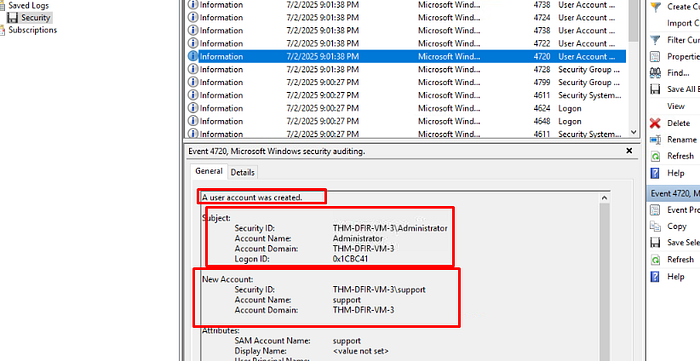Click the Help icon above the Event 4720 section
This screenshot has height=361, width=700.
click(x=655, y=173)
